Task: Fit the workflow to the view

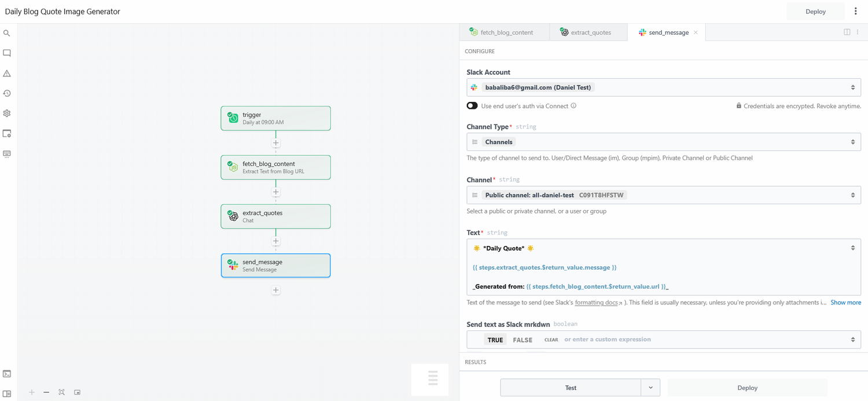Action: pos(61,392)
